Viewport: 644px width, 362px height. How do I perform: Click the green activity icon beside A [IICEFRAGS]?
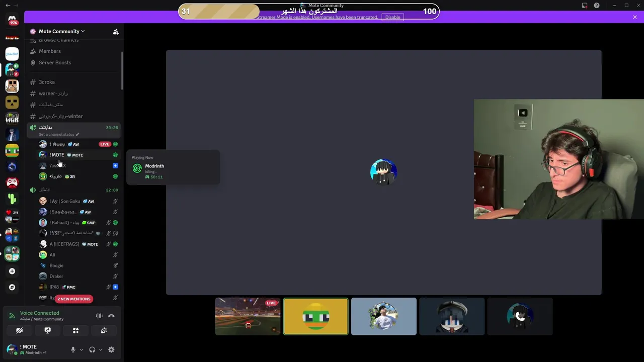pos(115,244)
